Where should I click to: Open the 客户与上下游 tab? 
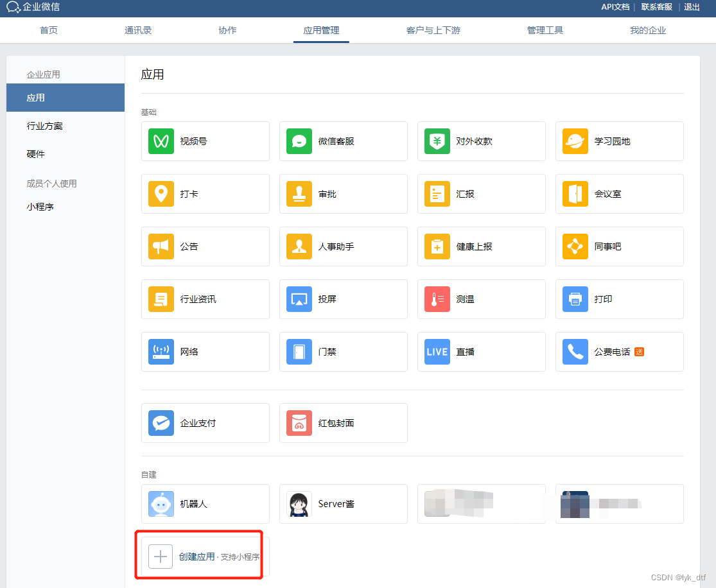(x=433, y=31)
